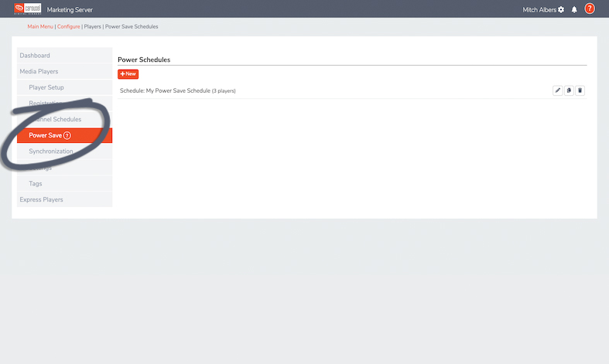Open Express Players in the sidebar
This screenshot has width=609, height=364.
coord(64,199)
